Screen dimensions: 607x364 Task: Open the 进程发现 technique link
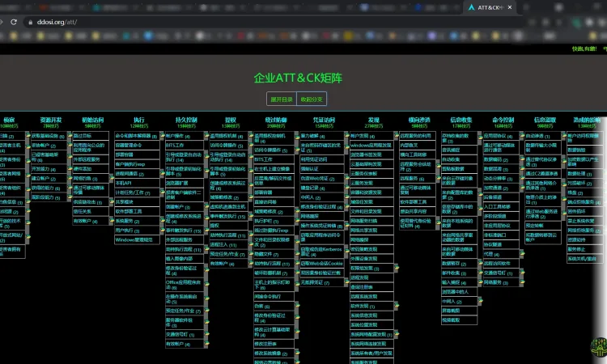pos(359,277)
